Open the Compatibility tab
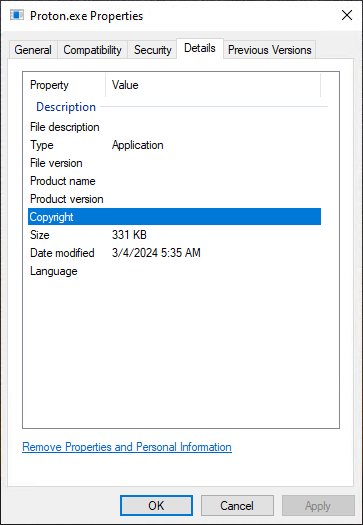The width and height of the screenshot is (363, 525). pyautogui.click(x=92, y=50)
